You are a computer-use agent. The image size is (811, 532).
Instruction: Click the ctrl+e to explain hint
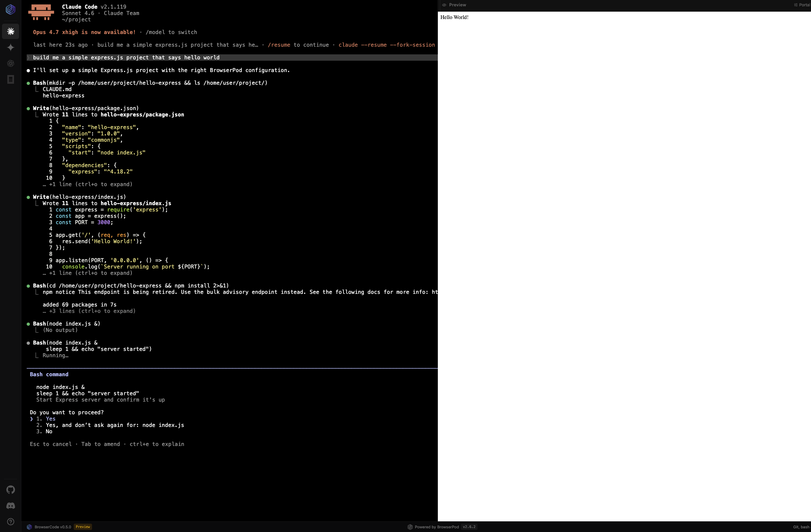tap(157, 444)
